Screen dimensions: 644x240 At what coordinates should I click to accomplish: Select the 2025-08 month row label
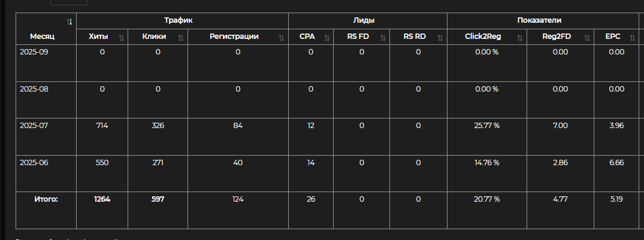(34, 89)
